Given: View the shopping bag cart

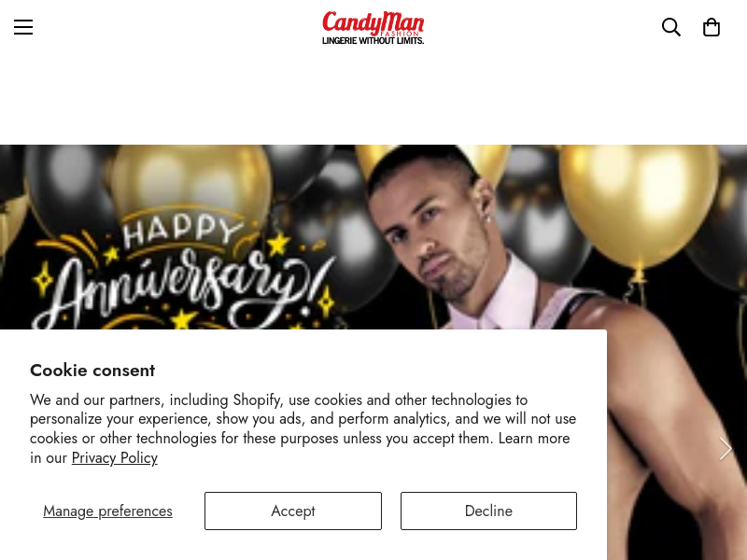Looking at the screenshot, I should [712, 27].
